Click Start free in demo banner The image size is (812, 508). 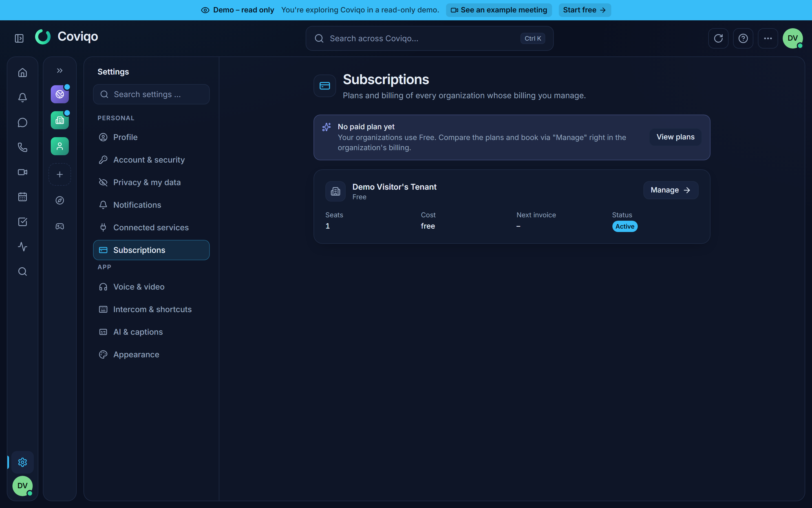pyautogui.click(x=584, y=10)
